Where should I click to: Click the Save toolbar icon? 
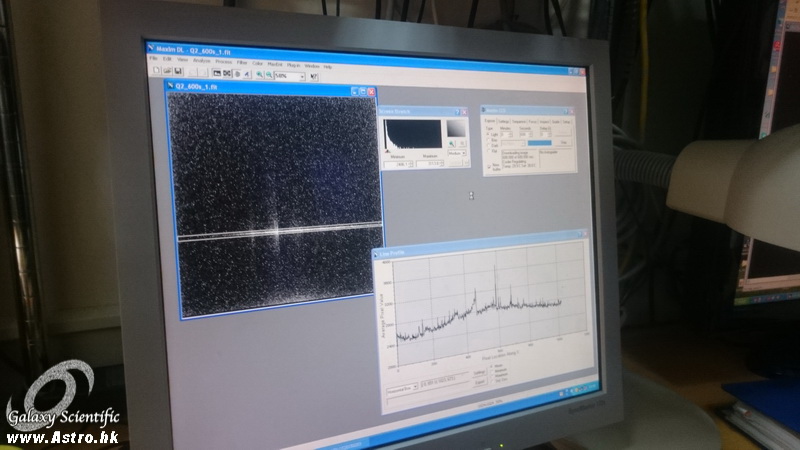(178, 72)
